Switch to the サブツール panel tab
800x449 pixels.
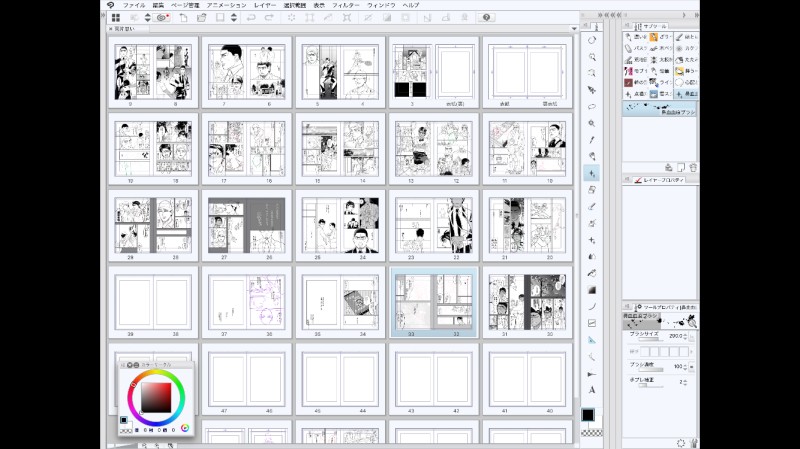point(651,26)
